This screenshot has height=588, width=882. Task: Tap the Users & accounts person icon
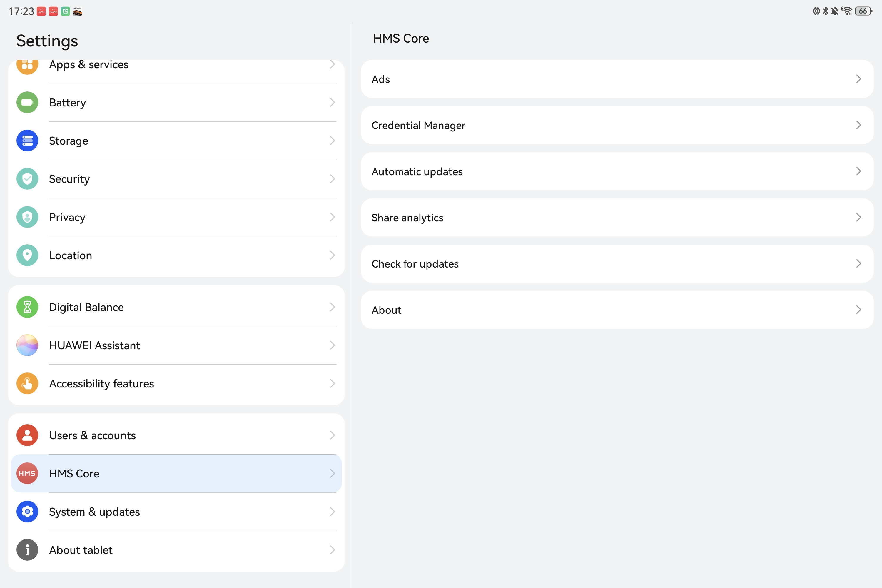coord(27,435)
